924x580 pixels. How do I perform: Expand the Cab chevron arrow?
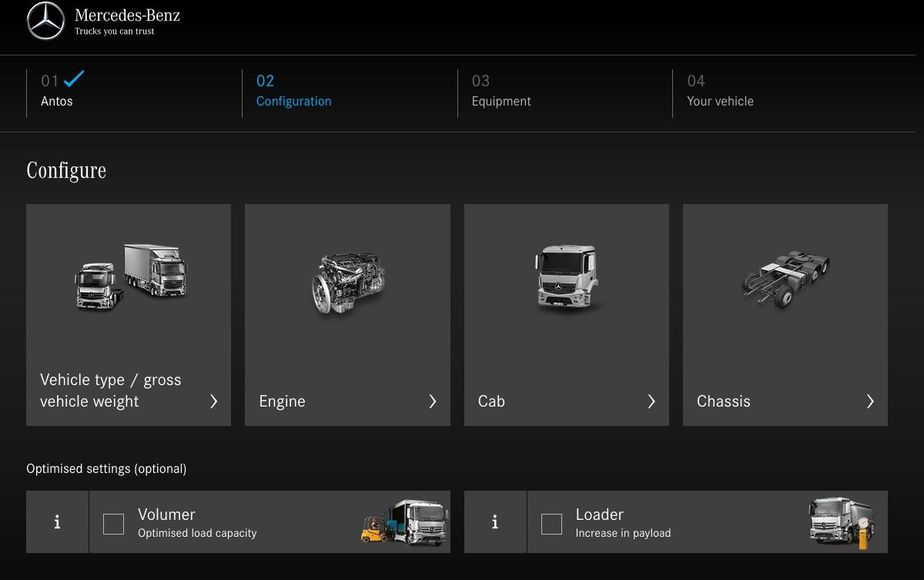651,401
